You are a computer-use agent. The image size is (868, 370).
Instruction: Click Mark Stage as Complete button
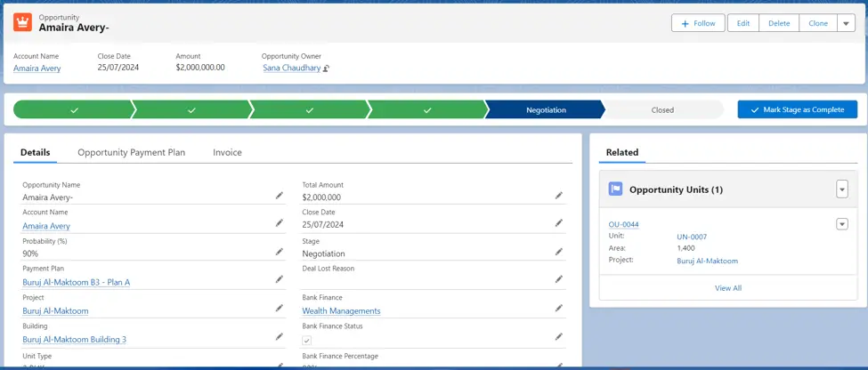point(797,110)
